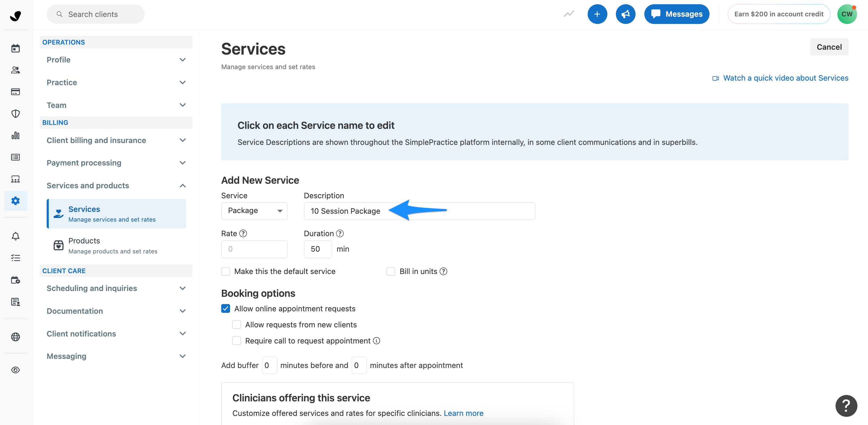
Task: Expand the Client notifications section
Action: [116, 334]
